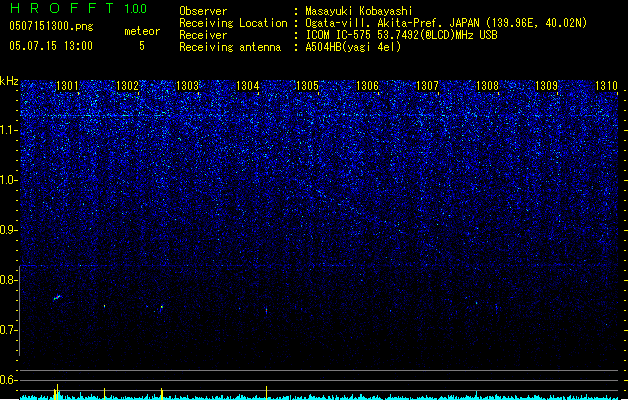Click the meteor count value 5
Image resolution: width=629 pixels, height=400 pixels.
[x=142, y=46]
